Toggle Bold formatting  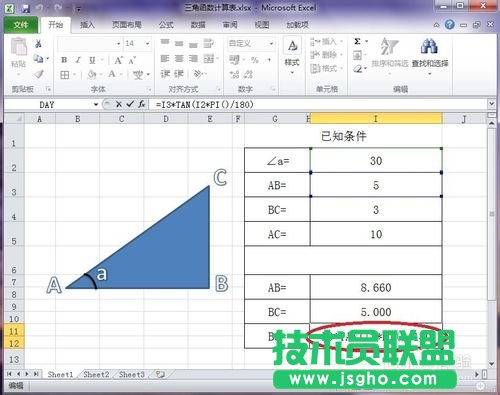tap(64, 60)
